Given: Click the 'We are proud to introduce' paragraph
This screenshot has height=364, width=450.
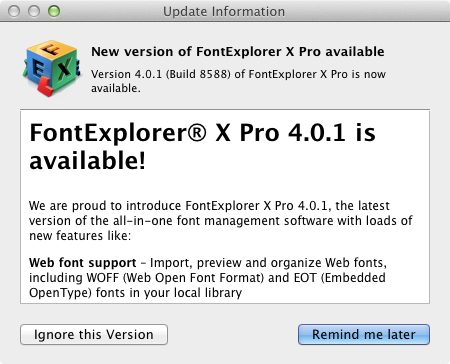Looking at the screenshot, I should (x=221, y=221).
